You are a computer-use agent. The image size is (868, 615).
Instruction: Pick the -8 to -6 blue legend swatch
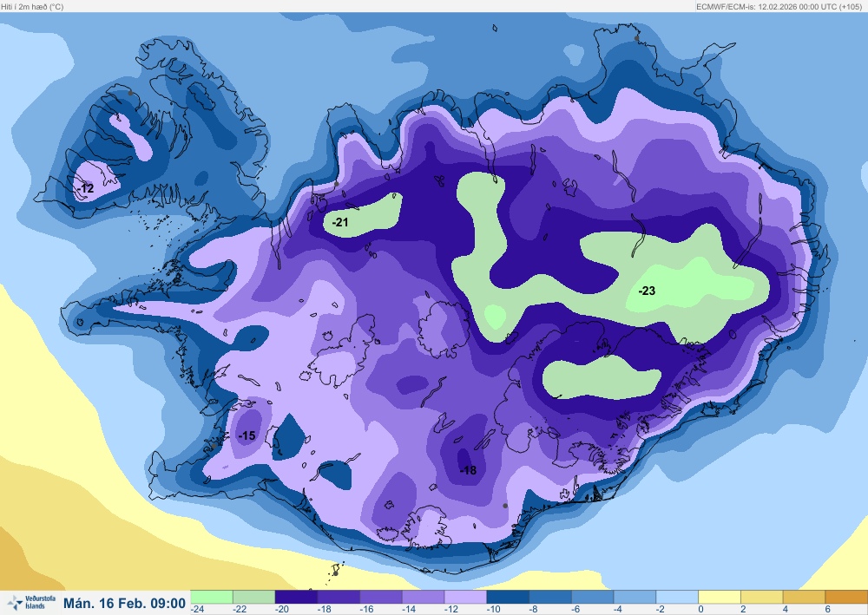(550, 597)
